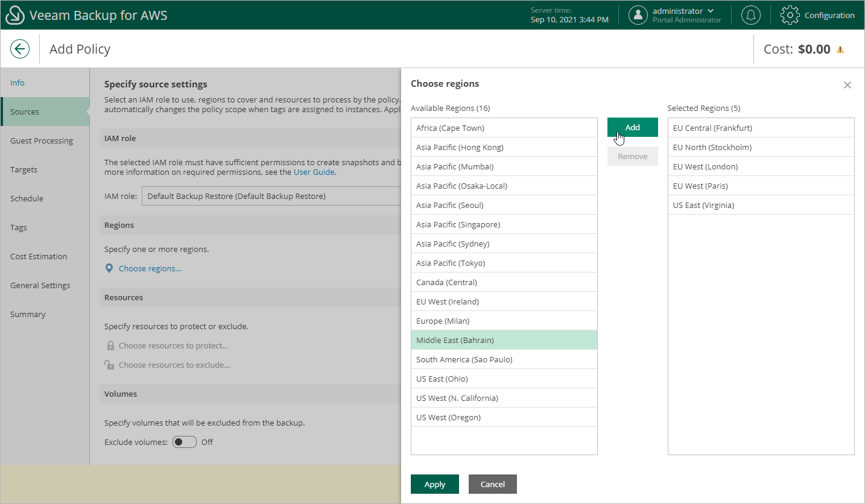The width and height of the screenshot is (865, 504).
Task: Open the Configuration gear icon
Action: tap(790, 16)
